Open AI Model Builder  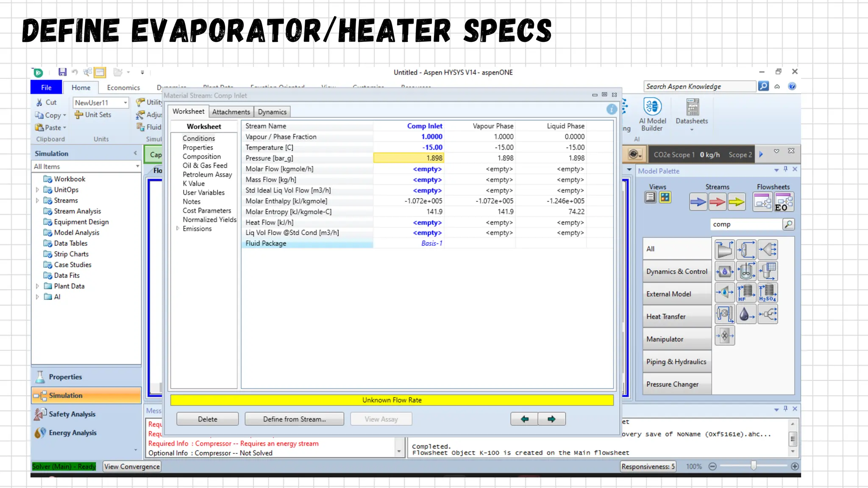click(652, 115)
